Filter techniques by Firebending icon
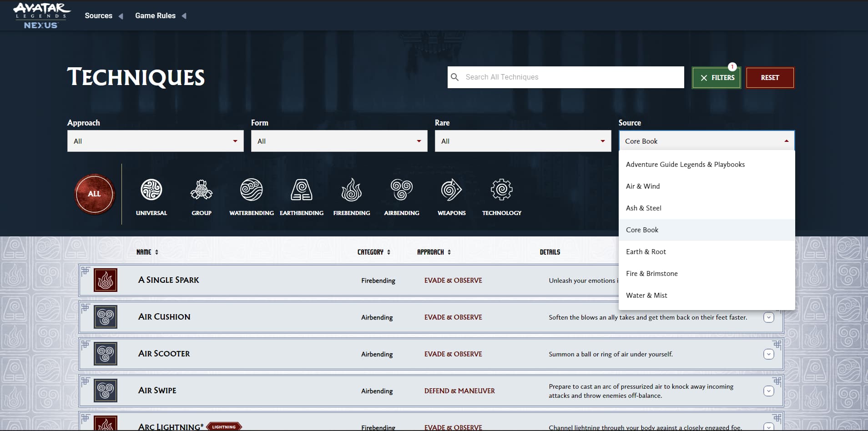Image resolution: width=868 pixels, height=431 pixels. coord(352,190)
